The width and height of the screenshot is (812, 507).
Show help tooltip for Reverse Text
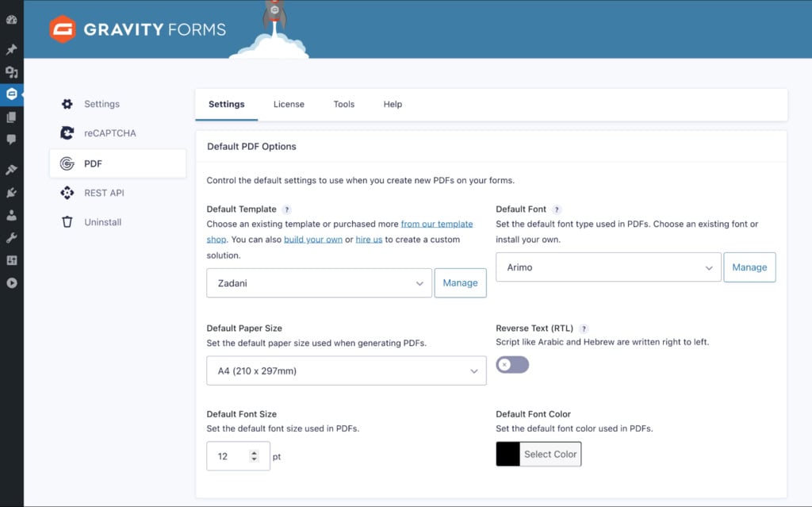584,328
